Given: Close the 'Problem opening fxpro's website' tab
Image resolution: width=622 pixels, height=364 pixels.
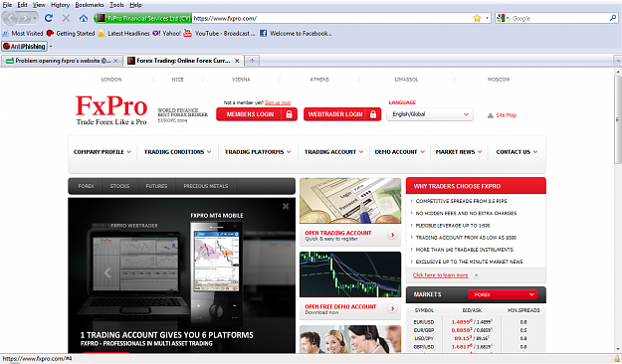Looking at the screenshot, I should [x=115, y=61].
